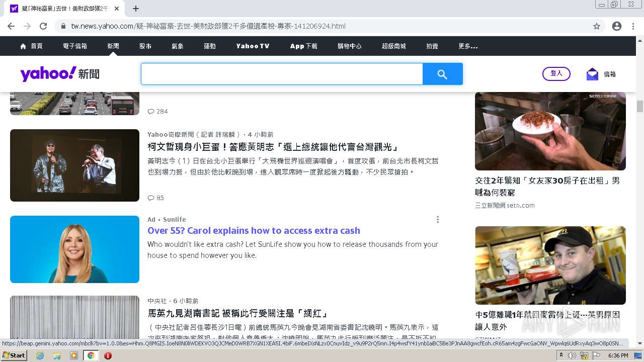Select 電子信箱 in the top navigation

tap(75, 46)
